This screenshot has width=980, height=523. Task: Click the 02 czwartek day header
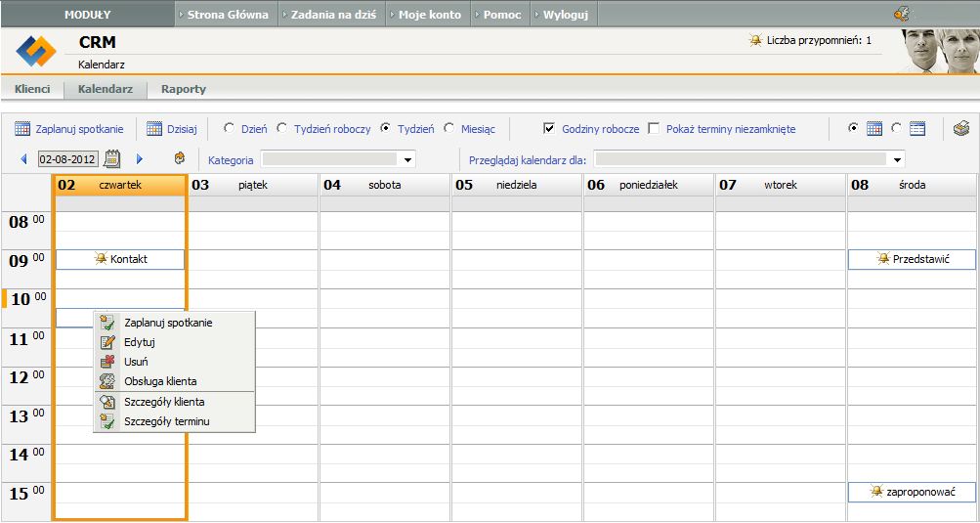point(120,185)
